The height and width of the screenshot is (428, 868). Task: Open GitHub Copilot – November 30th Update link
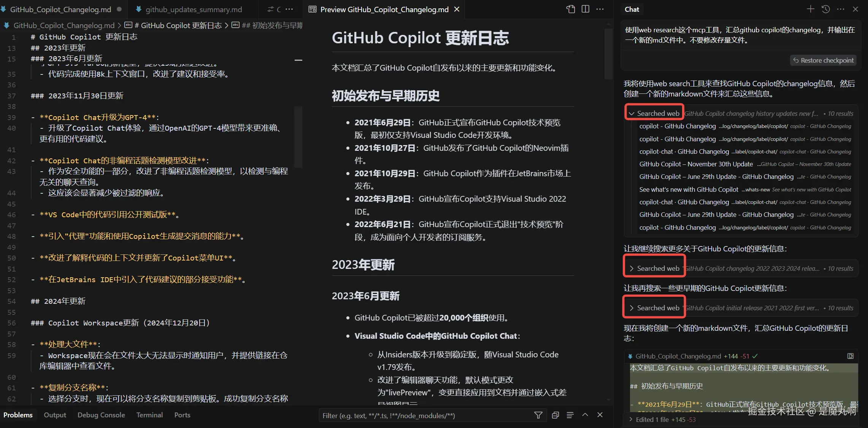click(696, 164)
